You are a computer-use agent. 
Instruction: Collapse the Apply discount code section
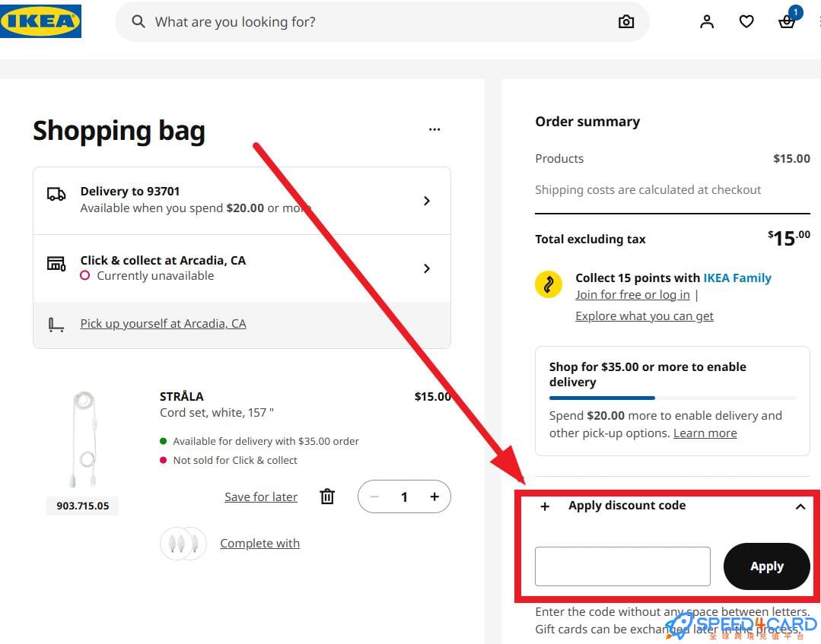click(x=800, y=506)
